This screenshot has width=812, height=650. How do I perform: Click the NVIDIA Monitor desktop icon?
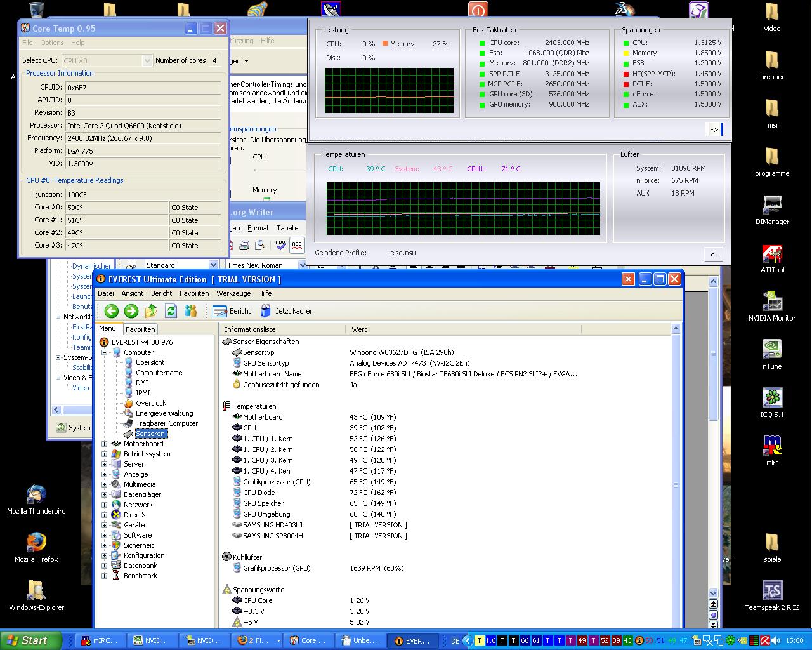[x=772, y=307]
